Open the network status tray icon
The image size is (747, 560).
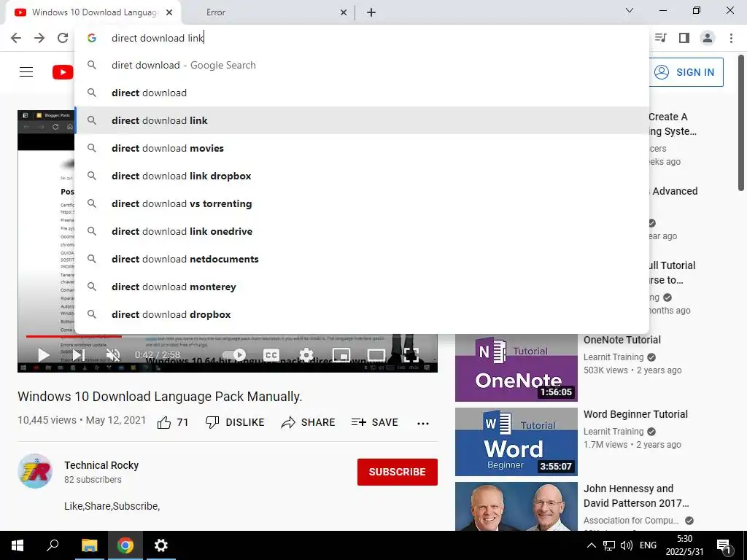pyautogui.click(x=609, y=545)
